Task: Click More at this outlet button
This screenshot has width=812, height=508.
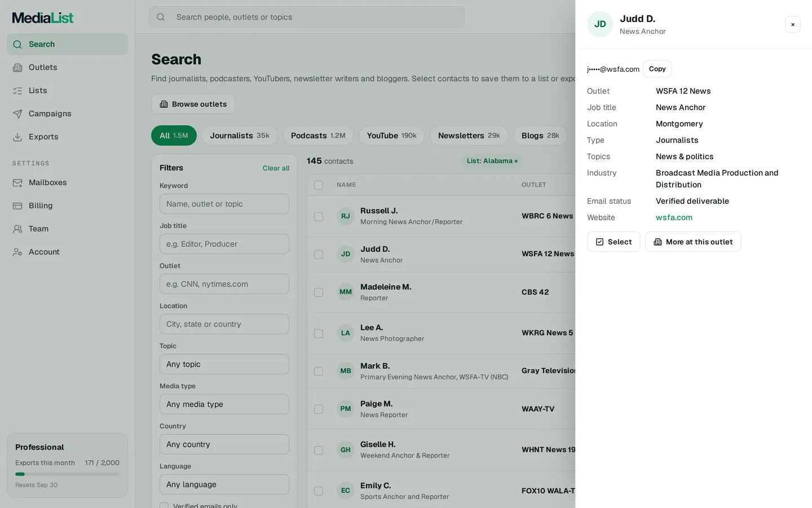Action: click(x=693, y=242)
